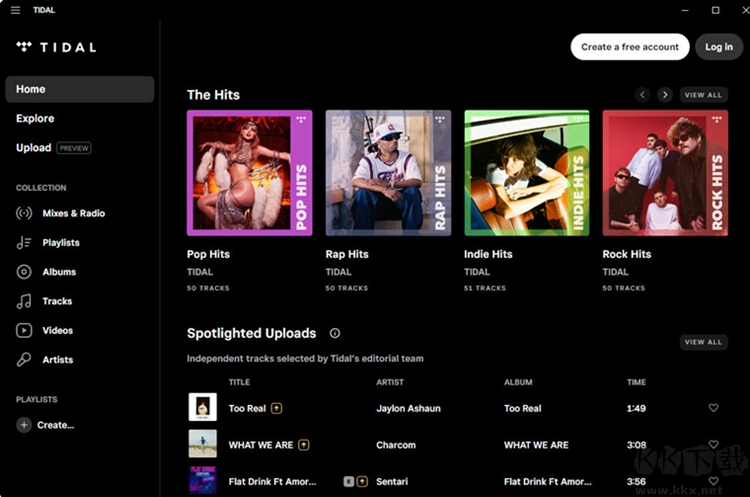The height and width of the screenshot is (497, 750).
Task: View all Spotlighted Uploads
Action: [704, 342]
